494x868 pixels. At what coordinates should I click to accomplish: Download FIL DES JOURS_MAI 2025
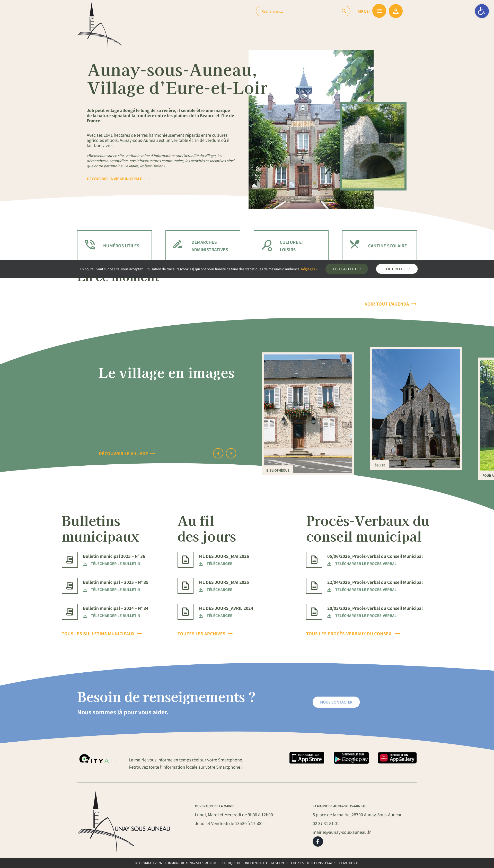[215, 590]
